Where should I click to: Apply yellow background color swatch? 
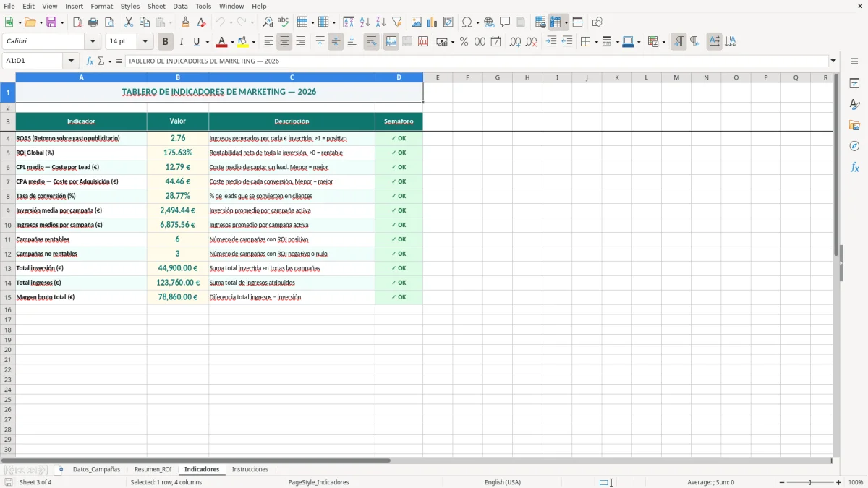tap(244, 42)
